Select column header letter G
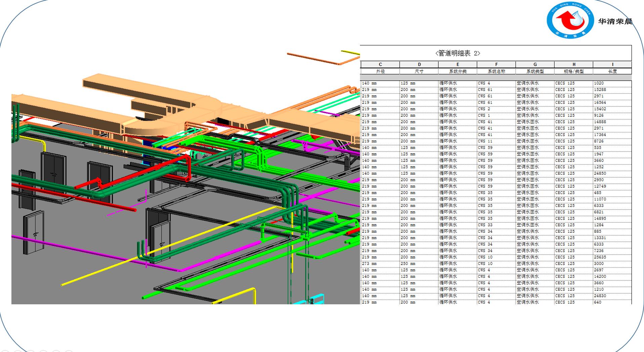 [x=535, y=64]
